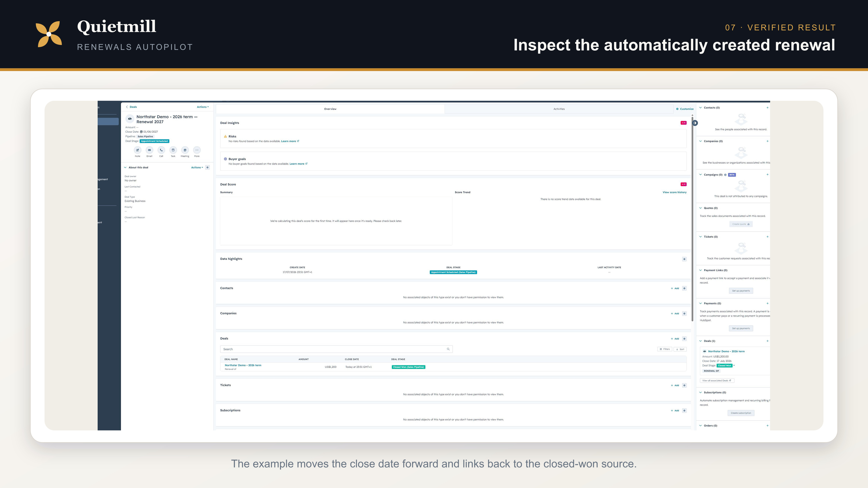The width and height of the screenshot is (868, 488).
Task: Collapse the Contacts sidebar section
Action: 701,108
